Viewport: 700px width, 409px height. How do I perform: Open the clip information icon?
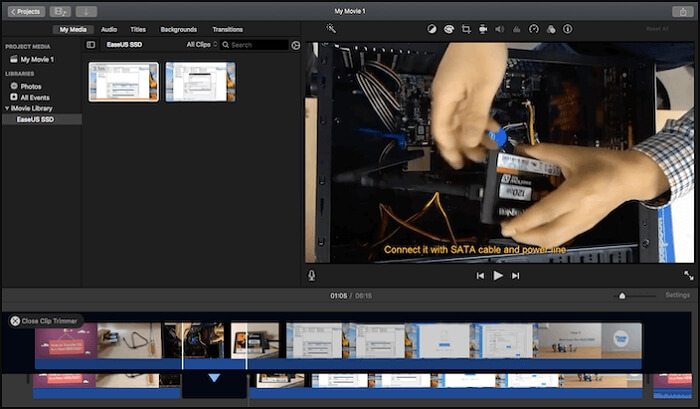568,29
